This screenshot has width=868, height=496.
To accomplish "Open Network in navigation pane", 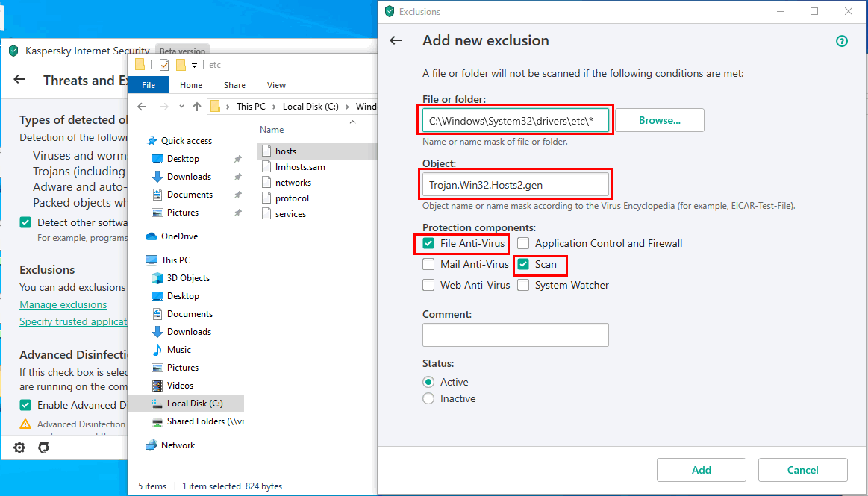I will (x=177, y=445).
